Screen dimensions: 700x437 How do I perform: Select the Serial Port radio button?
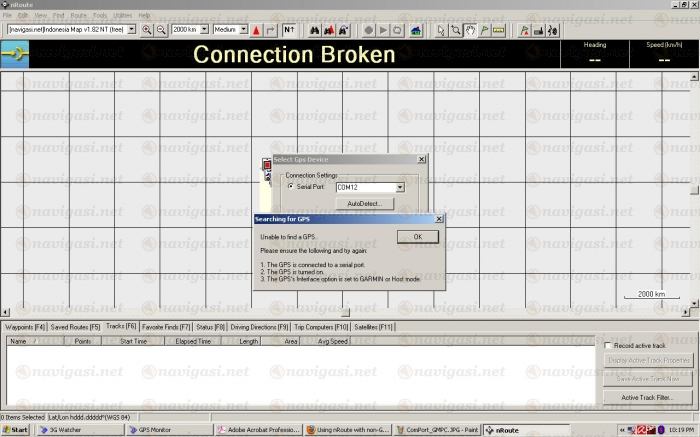[291, 186]
